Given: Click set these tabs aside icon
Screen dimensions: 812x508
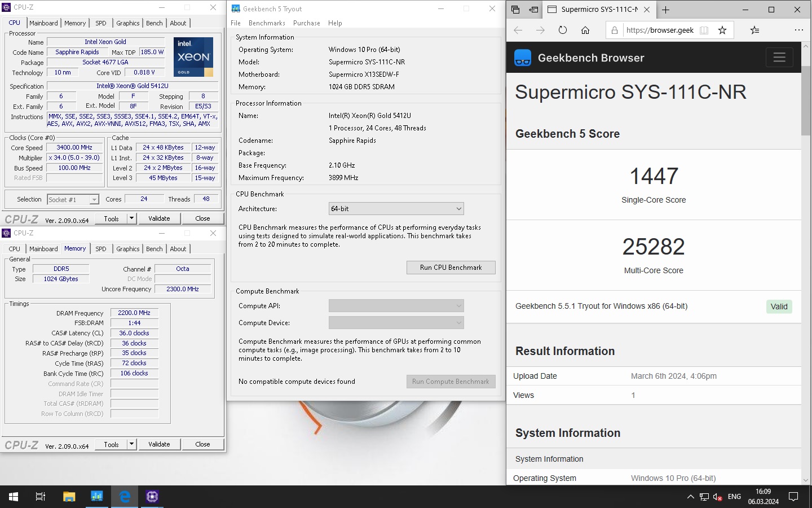Looking at the screenshot, I should [x=533, y=10].
